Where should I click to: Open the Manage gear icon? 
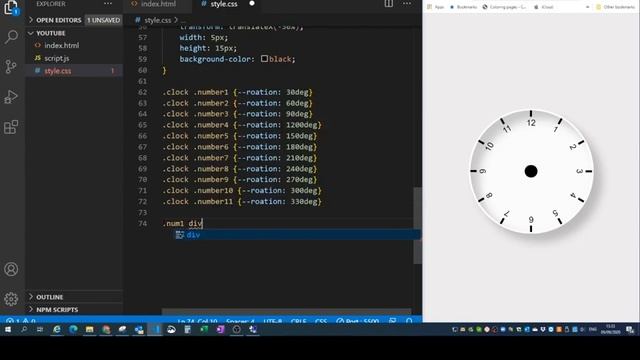point(11,299)
